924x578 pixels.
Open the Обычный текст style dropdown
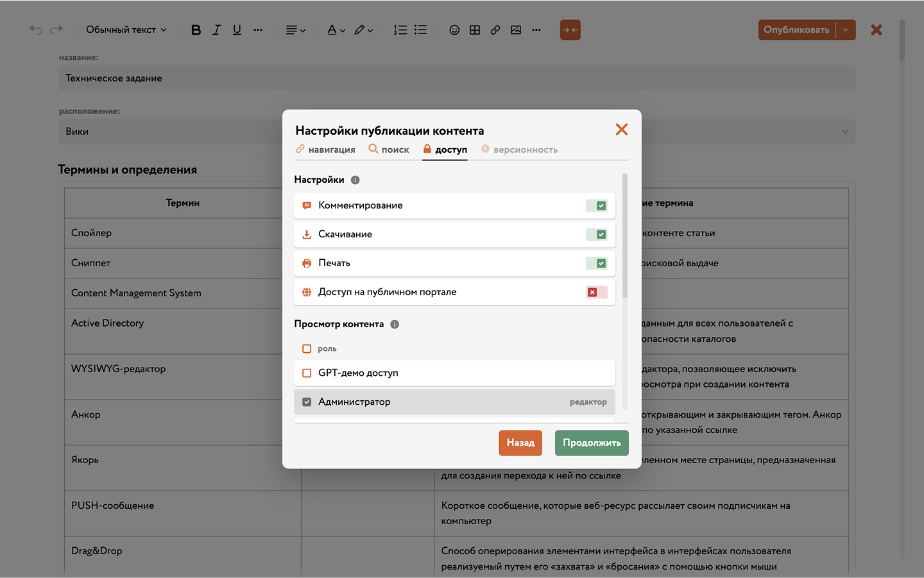pos(126,30)
